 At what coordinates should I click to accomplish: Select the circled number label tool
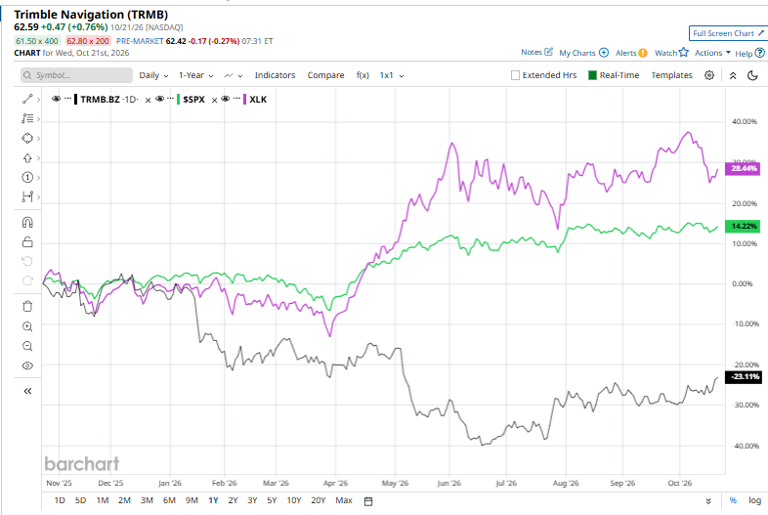(x=27, y=177)
